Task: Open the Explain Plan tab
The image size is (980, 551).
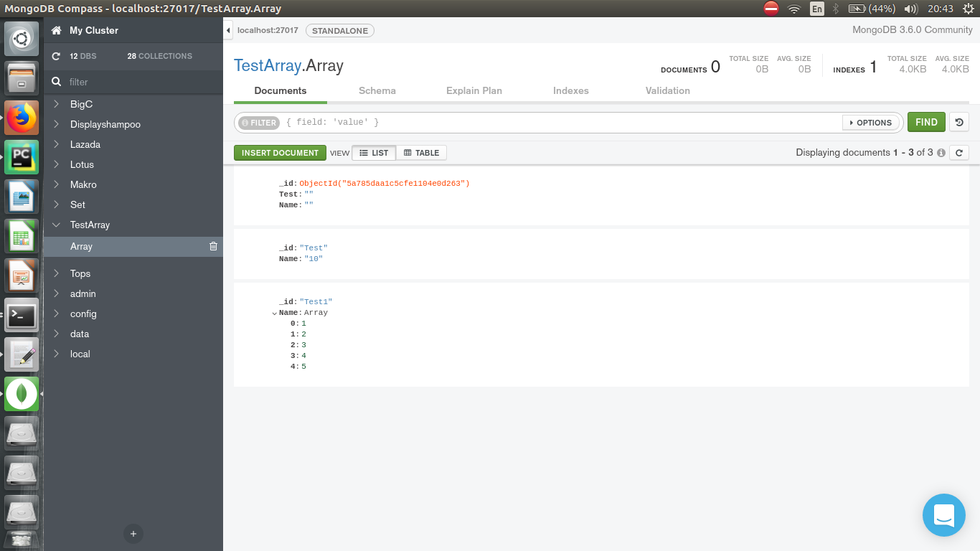Action: point(473,90)
